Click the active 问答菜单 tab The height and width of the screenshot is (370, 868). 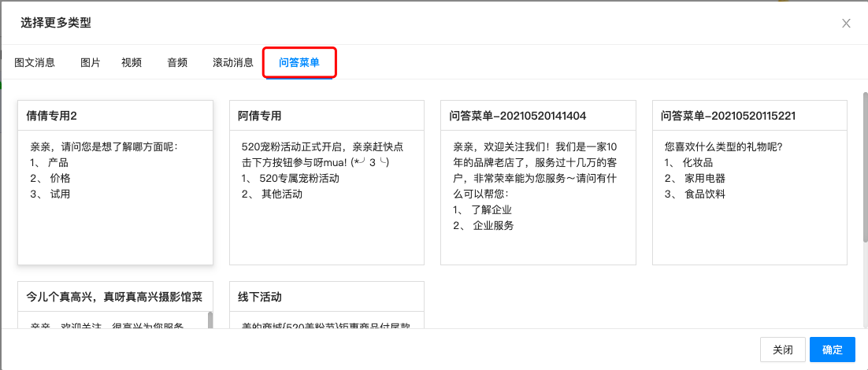click(299, 63)
